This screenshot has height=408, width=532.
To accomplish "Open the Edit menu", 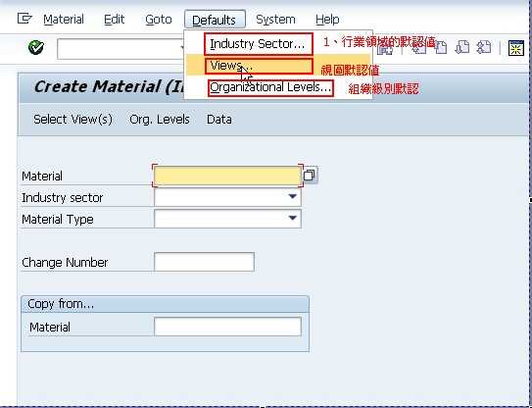I will [x=114, y=20].
